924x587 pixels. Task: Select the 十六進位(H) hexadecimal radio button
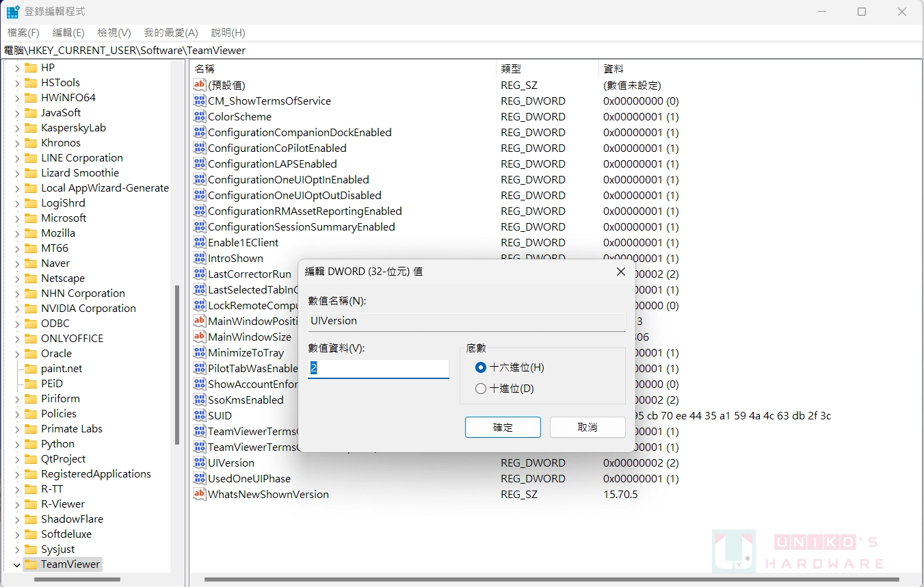(481, 367)
